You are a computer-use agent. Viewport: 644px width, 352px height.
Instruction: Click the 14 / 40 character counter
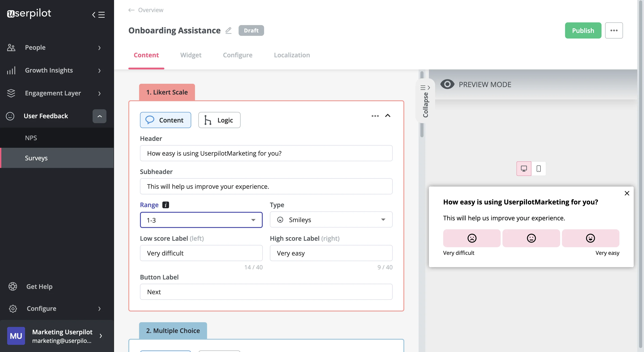coord(253,267)
